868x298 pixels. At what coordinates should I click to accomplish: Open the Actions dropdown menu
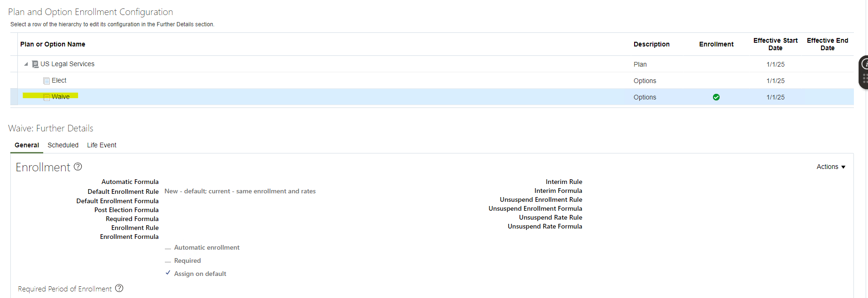click(831, 167)
